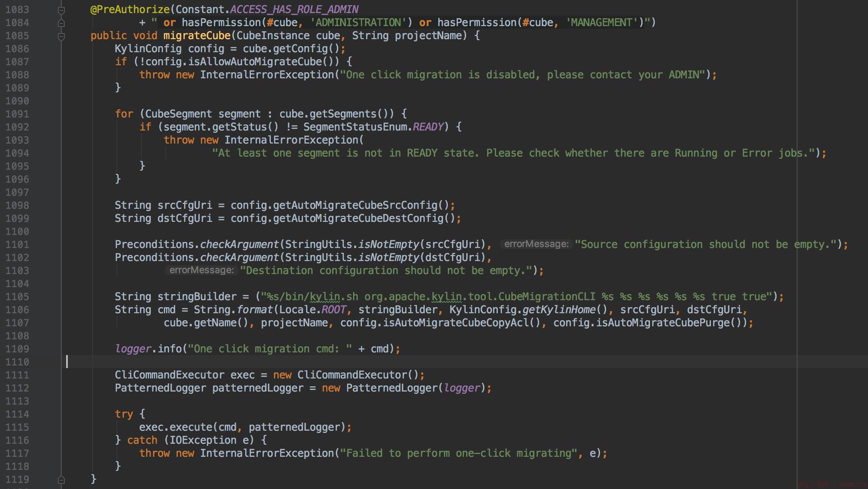The height and width of the screenshot is (489, 868).
Task: Click the ACCESS_HAS_ROLE_ADMIN constant
Action: click(x=294, y=10)
